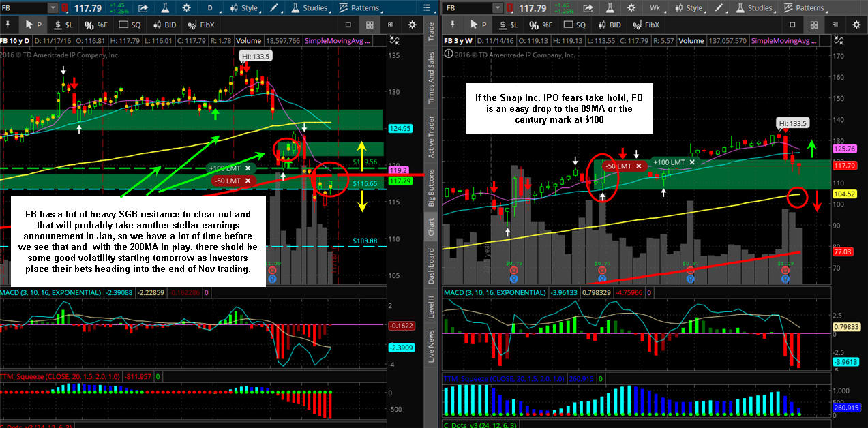
Task: Select the Chart sidebar tab
Action: [x=430, y=227]
